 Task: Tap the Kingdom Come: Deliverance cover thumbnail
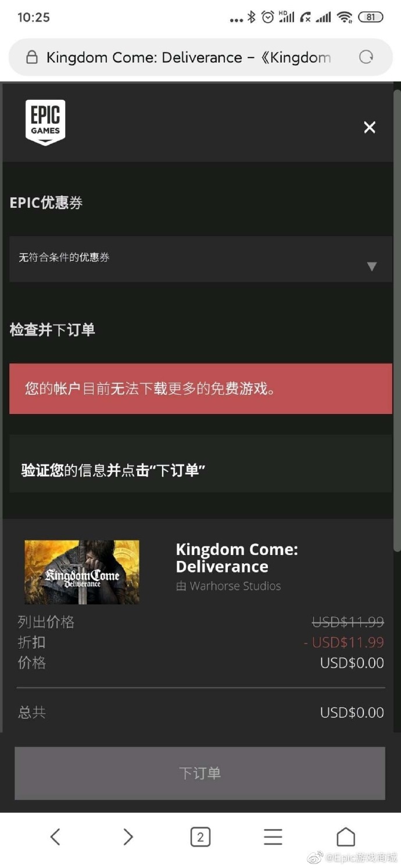[x=82, y=572]
